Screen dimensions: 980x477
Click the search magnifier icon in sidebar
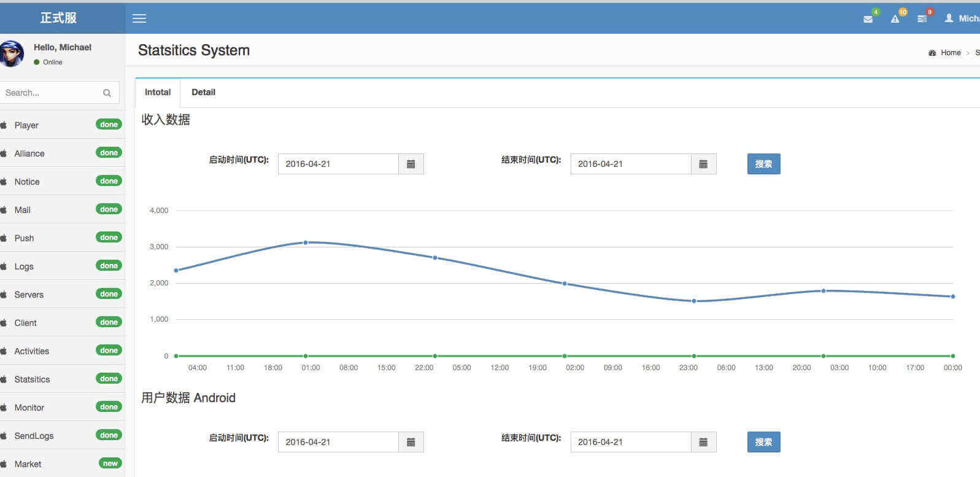107,93
